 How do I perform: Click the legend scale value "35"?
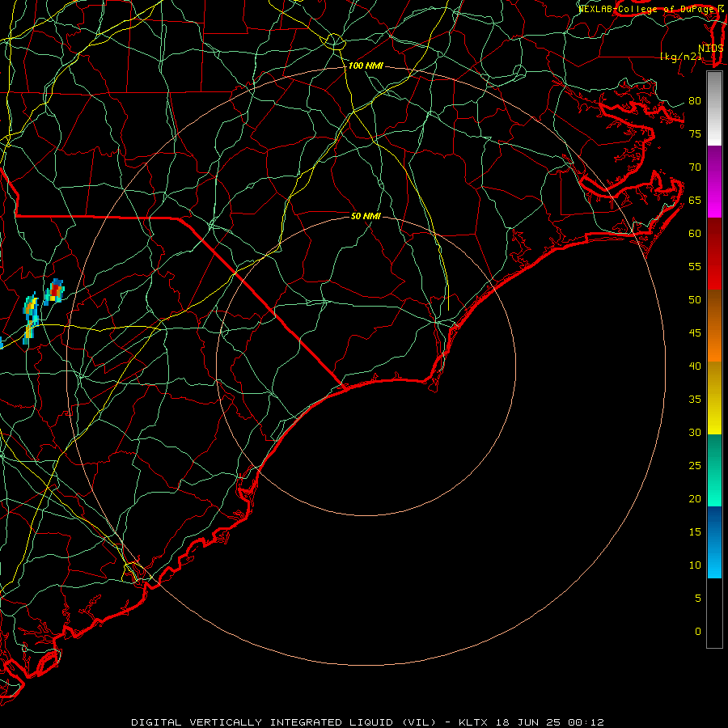(x=695, y=400)
